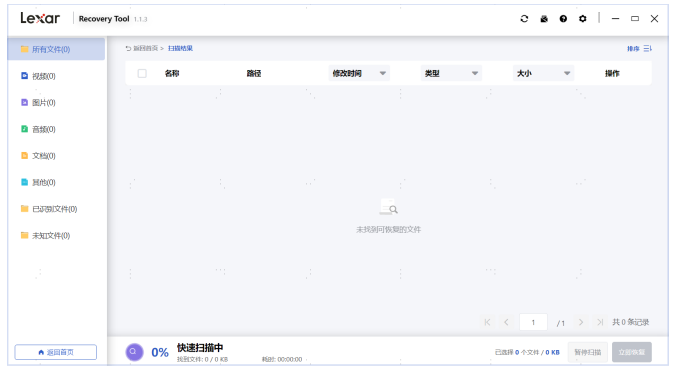Screen dimensions: 676x373
Task: Click the 未找到可恢复的文件 message
Action: [388, 229]
